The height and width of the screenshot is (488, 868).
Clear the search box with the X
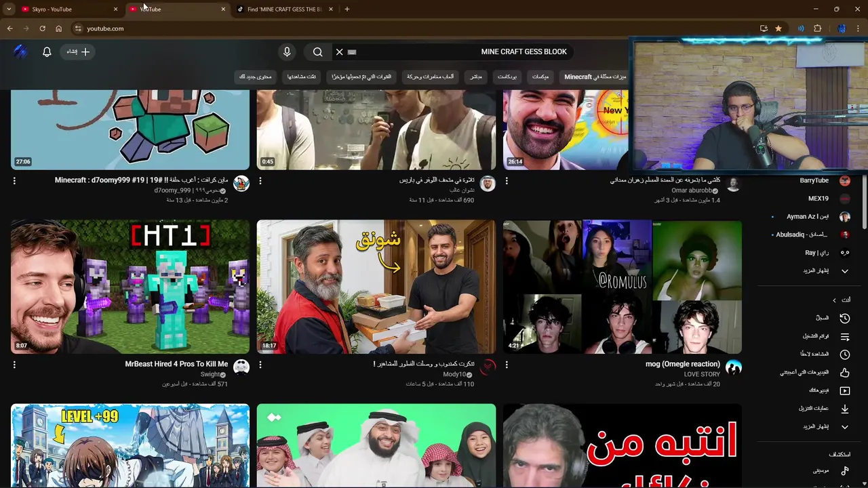coord(340,52)
